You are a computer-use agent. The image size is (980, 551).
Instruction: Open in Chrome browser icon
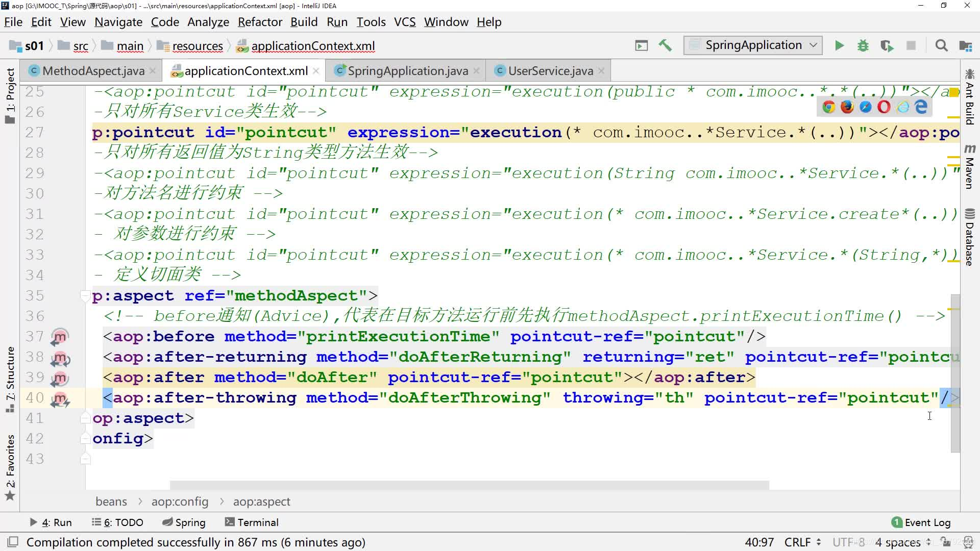click(x=828, y=107)
